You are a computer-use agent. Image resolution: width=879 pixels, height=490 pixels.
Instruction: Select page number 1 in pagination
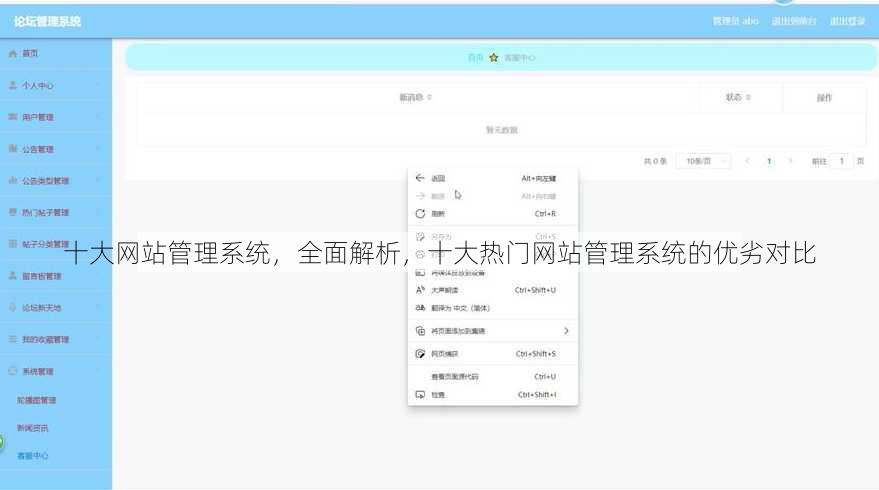click(769, 161)
